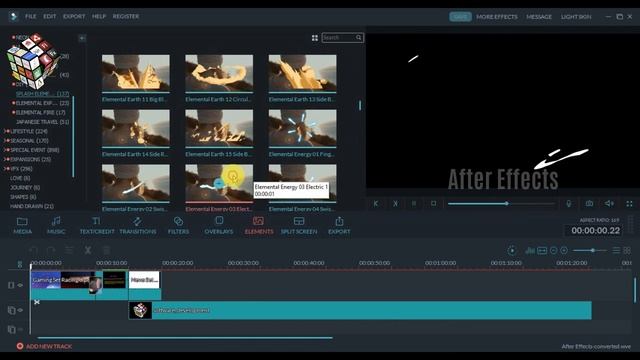Viewport: 640px width, 360px height.
Task: Click the trash delete icon
Action: click(106, 250)
